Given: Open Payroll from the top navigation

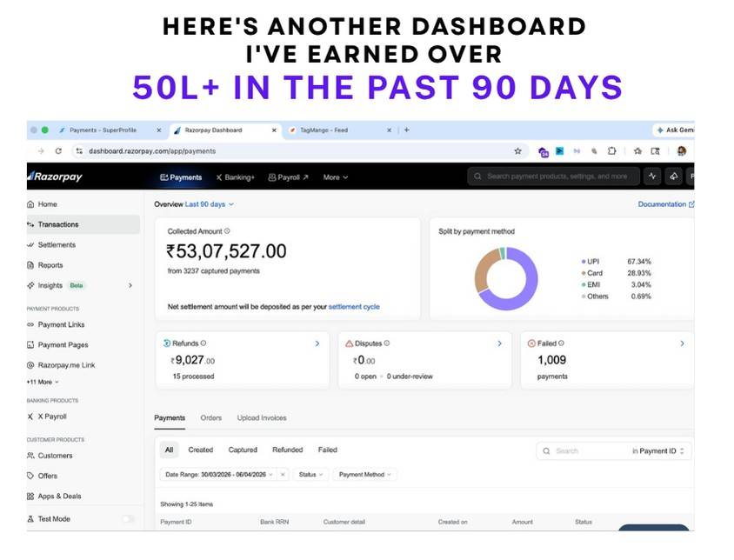Looking at the screenshot, I should 288,177.
